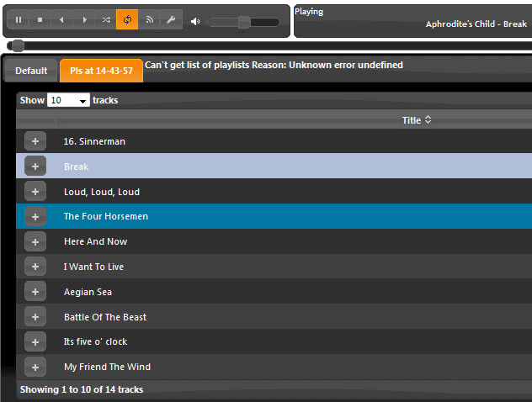Switch to the Default playlist tab
The image size is (532, 402).
[x=31, y=71]
